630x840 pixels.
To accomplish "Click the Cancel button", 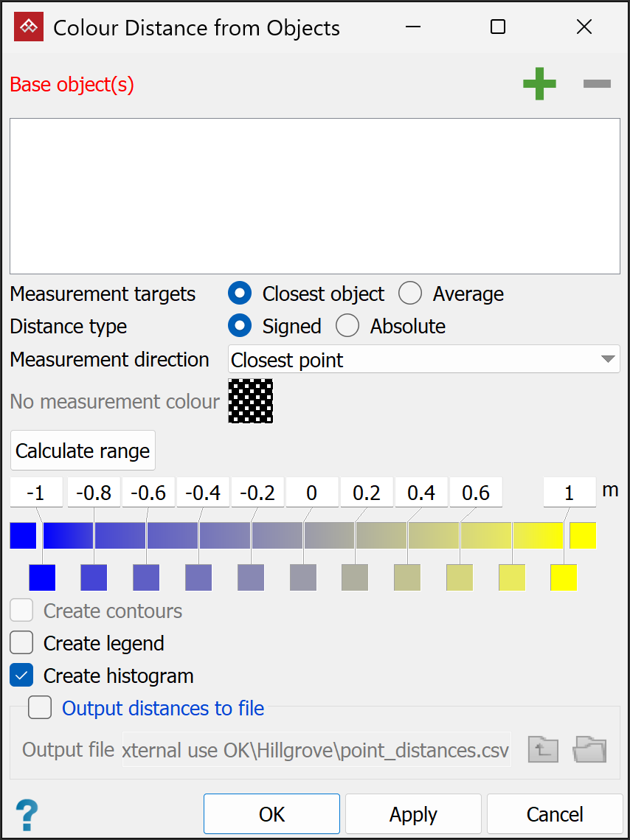I will (x=555, y=814).
